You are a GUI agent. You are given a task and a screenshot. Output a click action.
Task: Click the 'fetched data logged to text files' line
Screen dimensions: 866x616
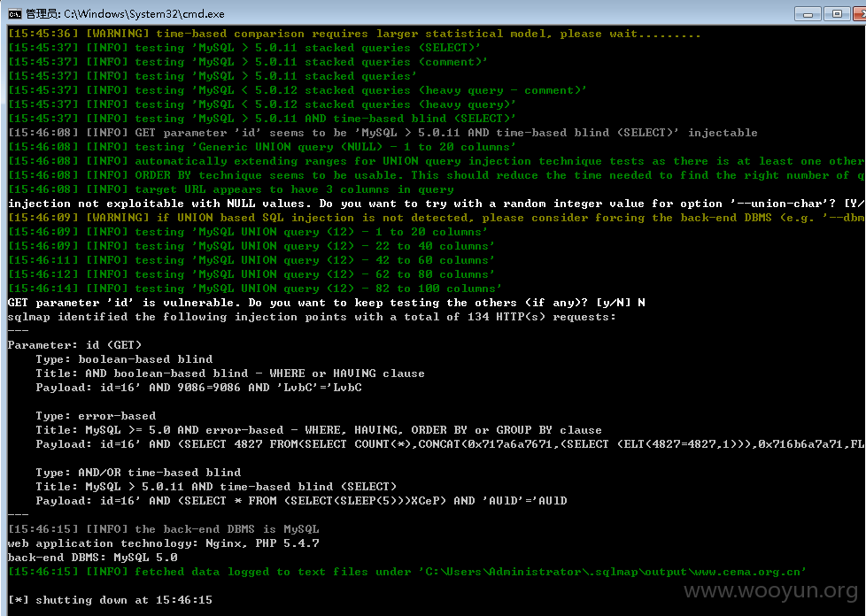(x=407, y=572)
